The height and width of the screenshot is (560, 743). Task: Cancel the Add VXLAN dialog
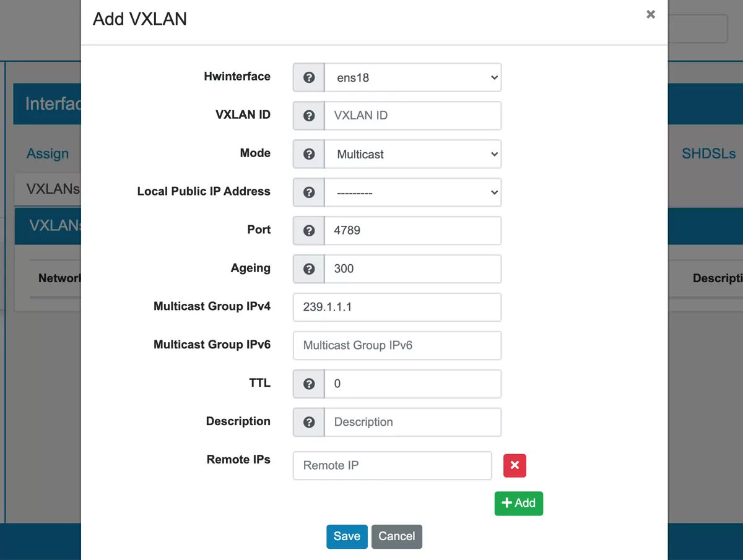pyautogui.click(x=397, y=536)
